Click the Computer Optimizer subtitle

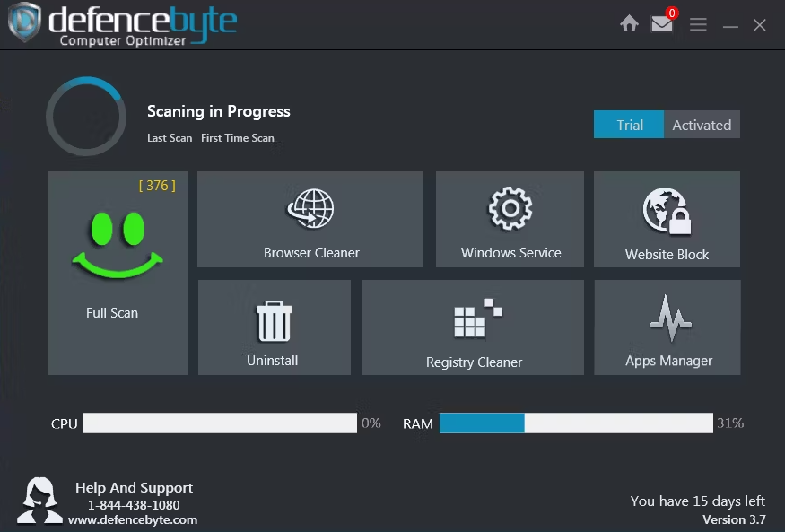tap(123, 41)
